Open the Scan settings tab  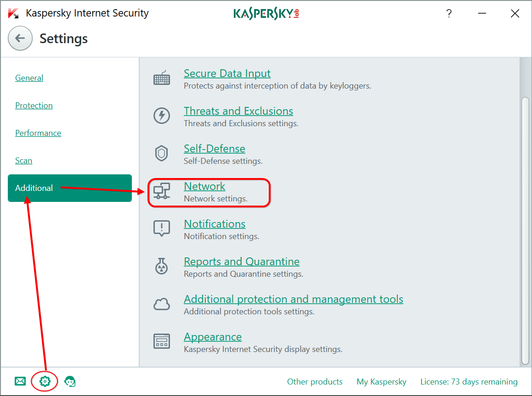coord(23,161)
